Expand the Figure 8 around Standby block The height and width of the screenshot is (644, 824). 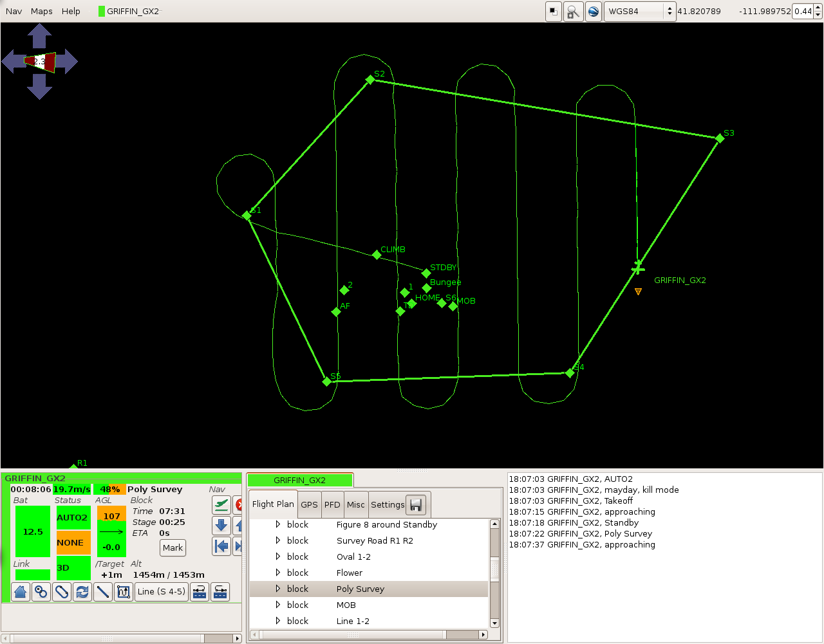point(278,524)
